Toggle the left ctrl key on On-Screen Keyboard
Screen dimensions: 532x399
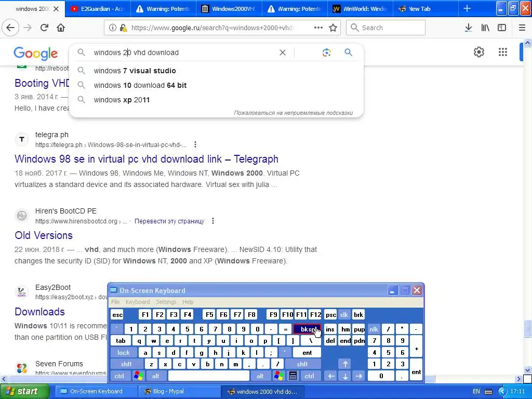click(x=119, y=376)
